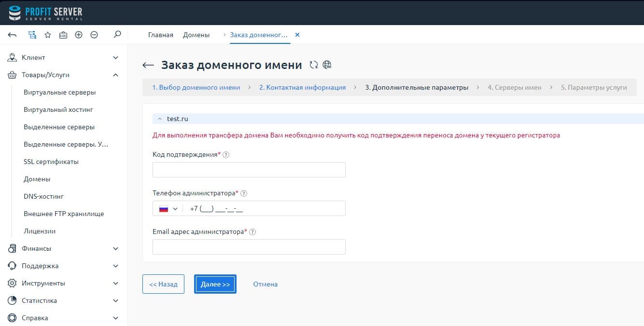
Task: Collapse the Товары/Услуги section chevron
Action: (115, 75)
